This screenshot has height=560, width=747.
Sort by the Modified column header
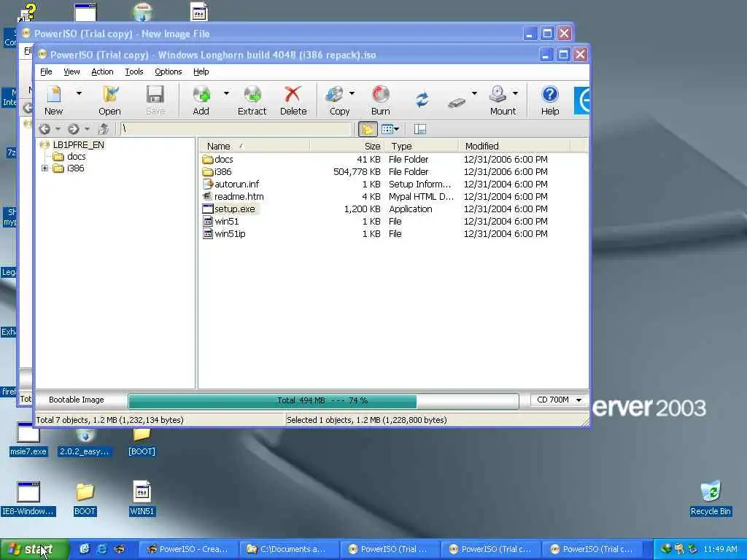(x=514, y=146)
